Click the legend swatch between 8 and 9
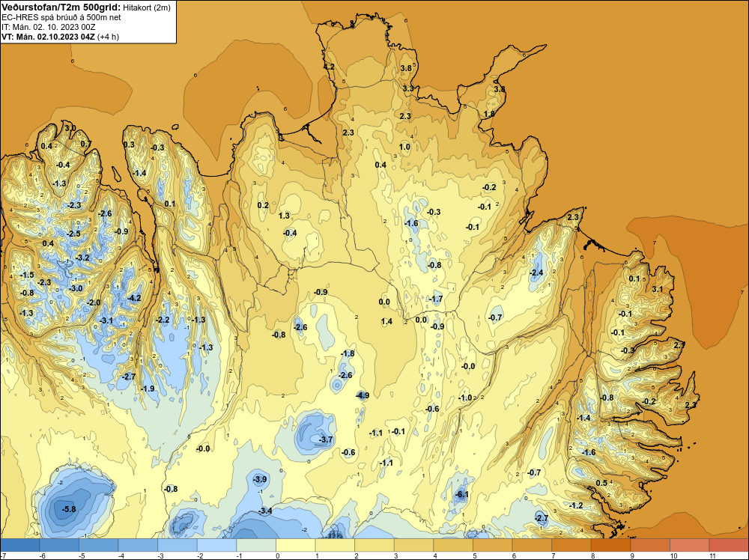The image size is (749, 560). point(610,545)
